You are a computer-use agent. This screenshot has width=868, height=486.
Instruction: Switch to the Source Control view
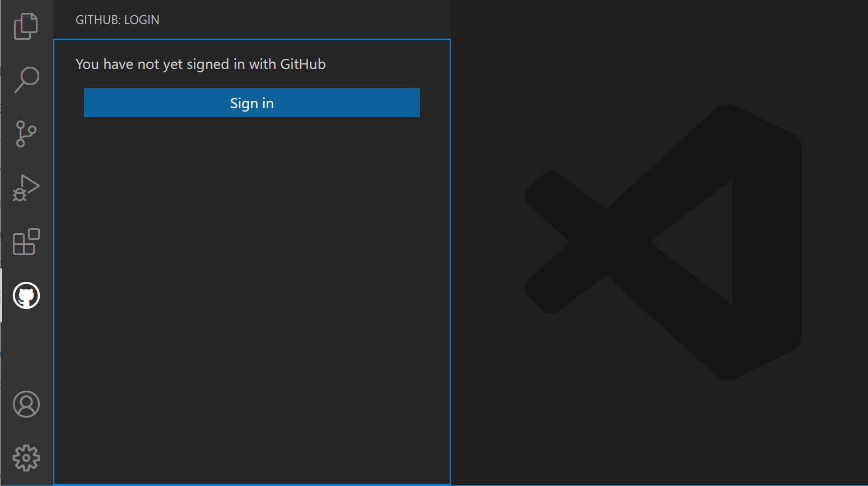click(x=26, y=134)
